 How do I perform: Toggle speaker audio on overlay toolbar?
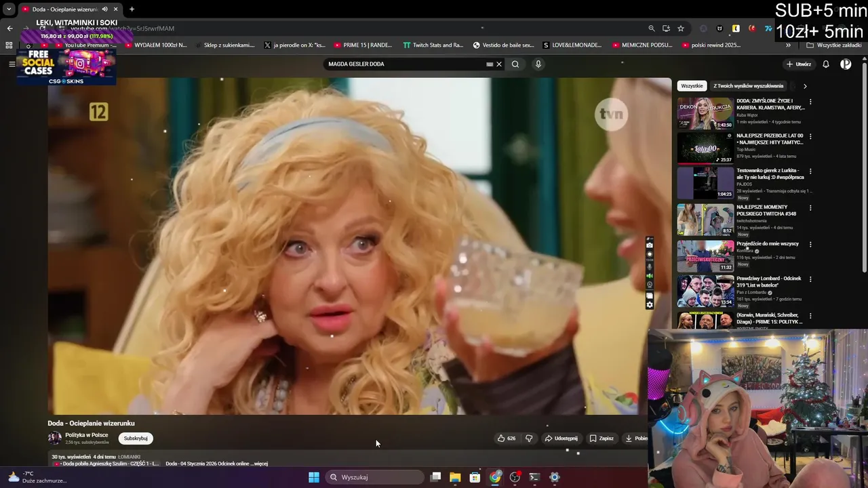tap(650, 276)
